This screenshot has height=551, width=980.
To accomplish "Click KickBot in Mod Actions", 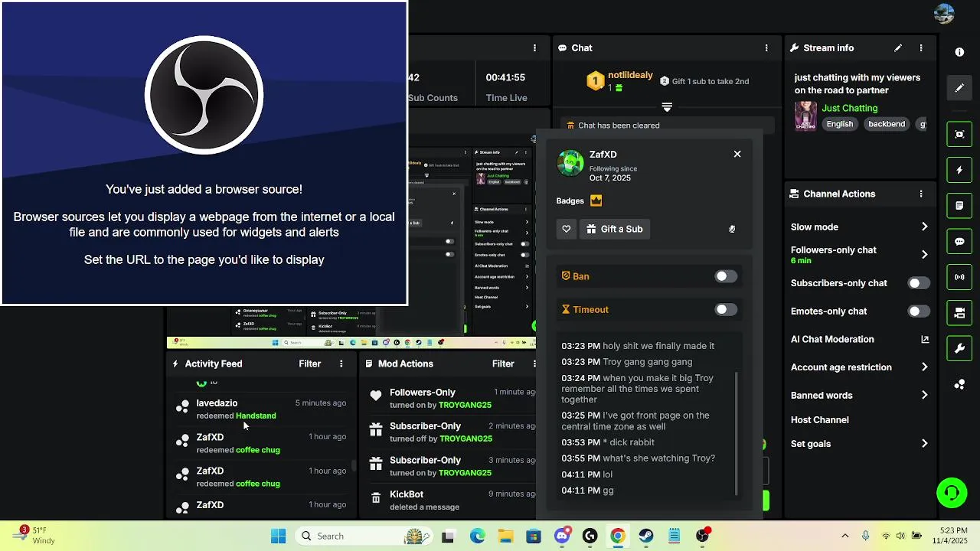I will [407, 494].
